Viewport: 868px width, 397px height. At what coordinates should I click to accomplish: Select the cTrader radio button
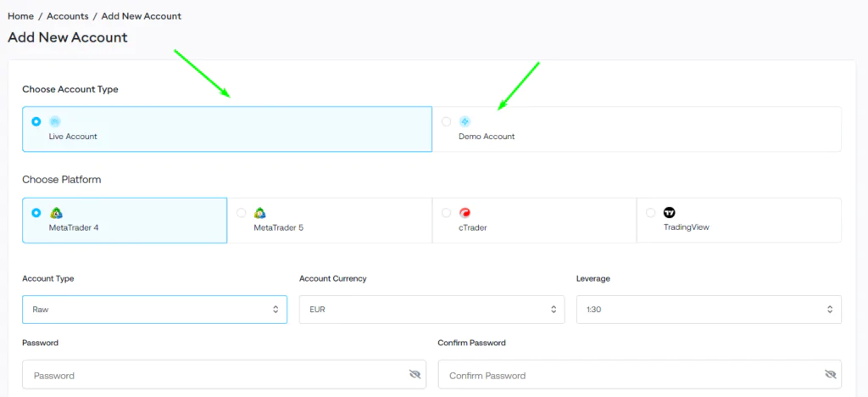tap(446, 213)
